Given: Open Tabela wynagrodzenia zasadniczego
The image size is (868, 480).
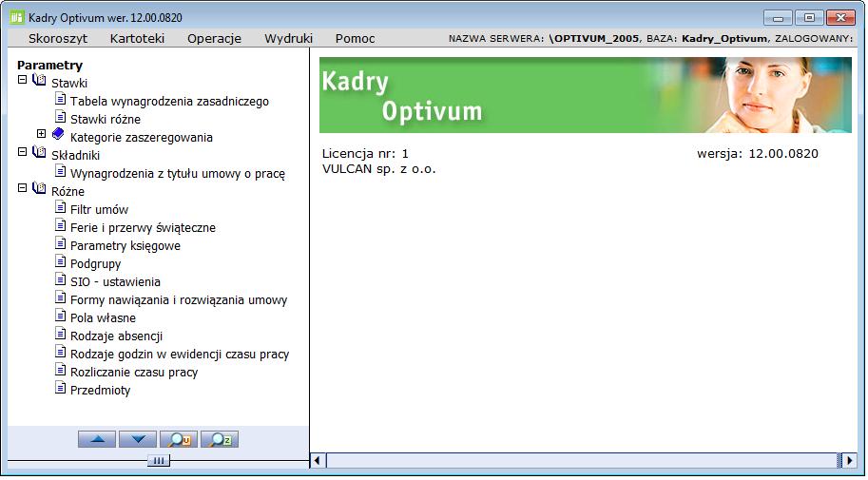Looking at the screenshot, I should [x=169, y=102].
